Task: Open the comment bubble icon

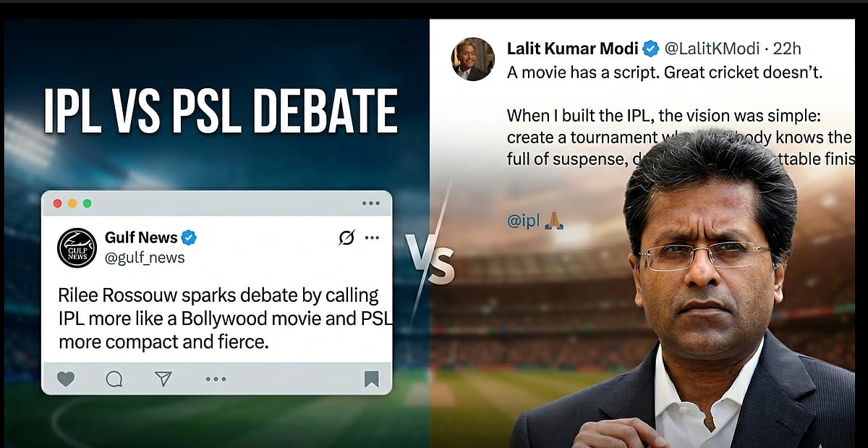Action: (114, 379)
